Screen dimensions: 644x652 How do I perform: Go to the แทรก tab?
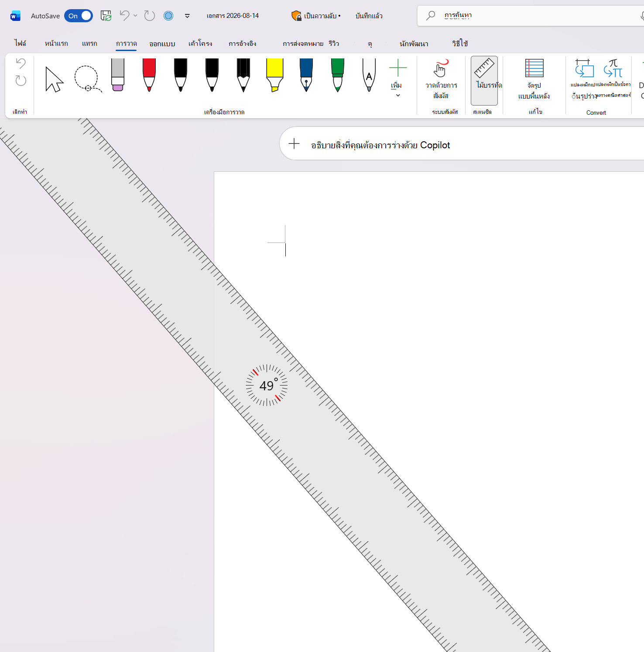tap(89, 43)
